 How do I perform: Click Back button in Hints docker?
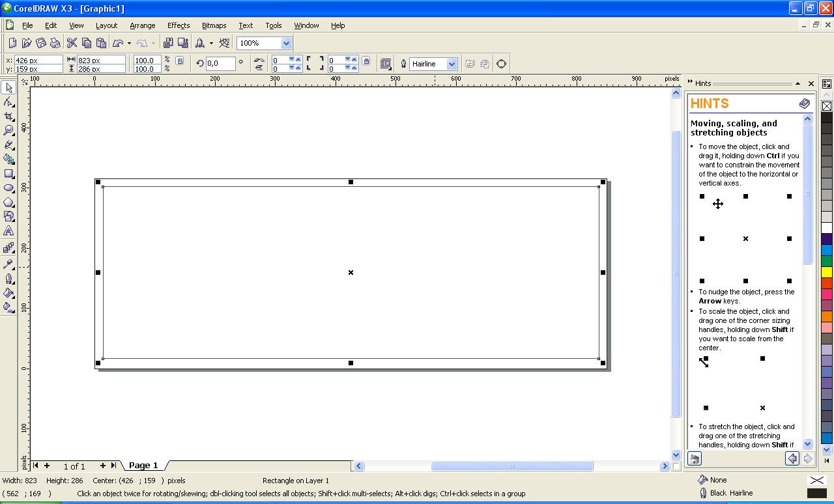point(792,459)
